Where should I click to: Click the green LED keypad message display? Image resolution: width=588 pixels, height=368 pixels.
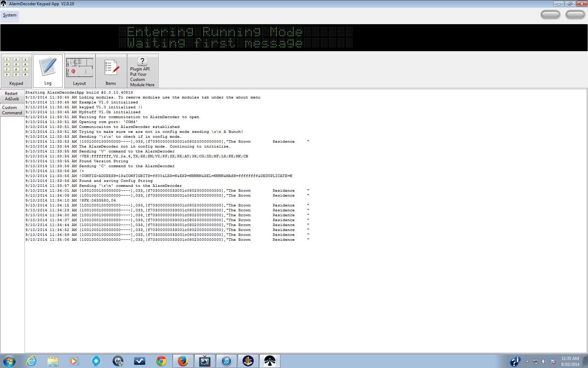coord(236,37)
